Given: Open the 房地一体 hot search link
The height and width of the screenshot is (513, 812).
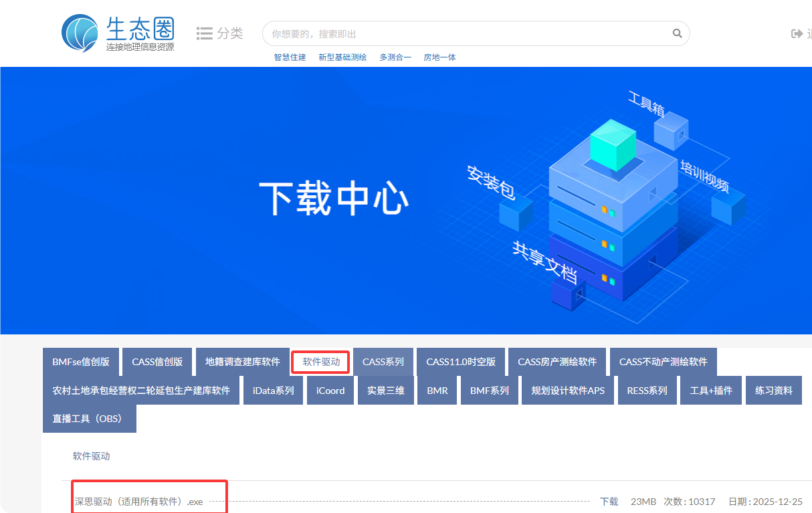Looking at the screenshot, I should 439,58.
